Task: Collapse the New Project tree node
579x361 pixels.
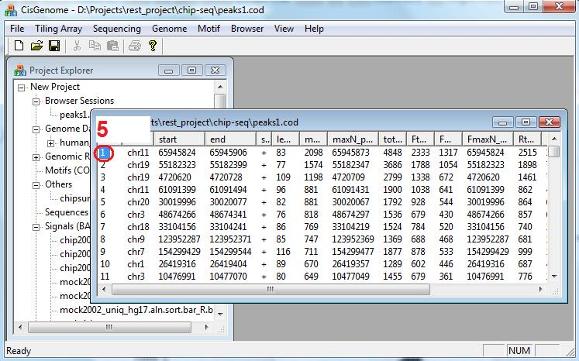Action: 21,87
